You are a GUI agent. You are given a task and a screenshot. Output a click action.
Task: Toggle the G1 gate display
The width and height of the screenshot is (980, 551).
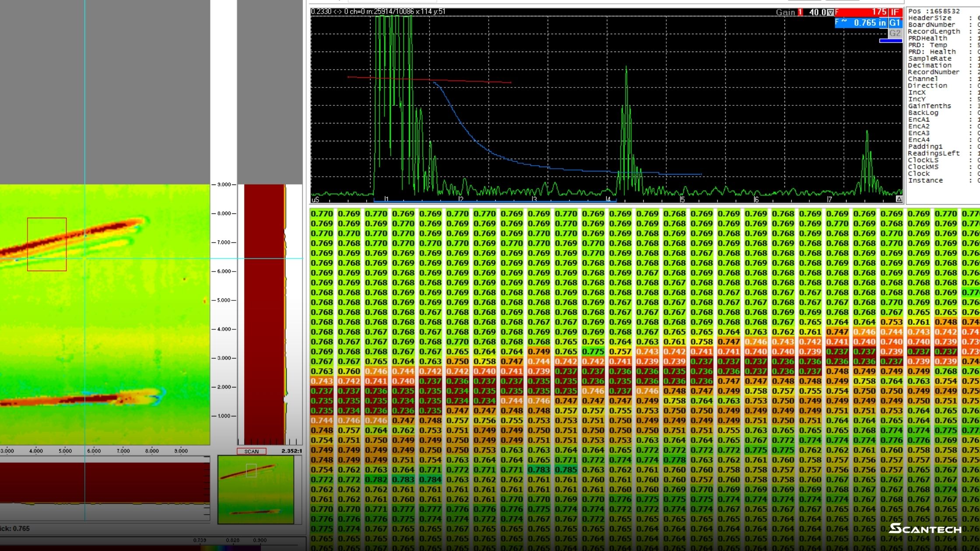click(x=895, y=23)
